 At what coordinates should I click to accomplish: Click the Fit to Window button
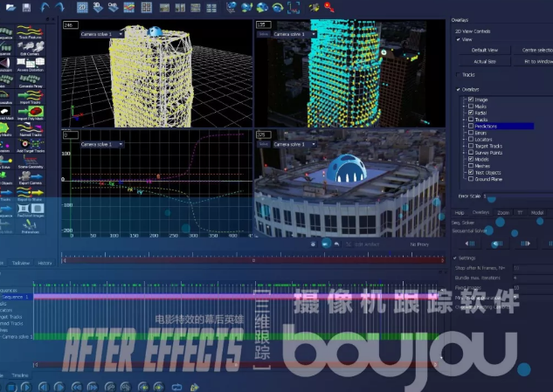pyautogui.click(x=533, y=61)
